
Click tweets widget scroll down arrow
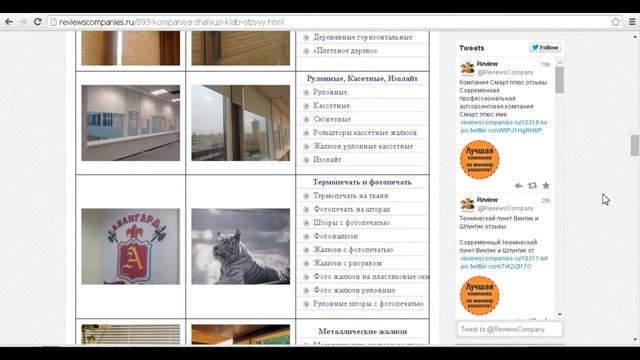point(559,315)
